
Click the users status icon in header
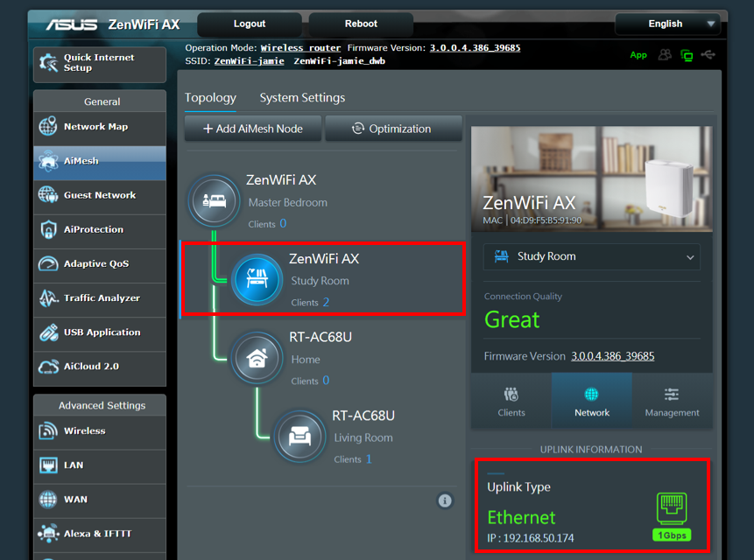pyautogui.click(x=665, y=55)
